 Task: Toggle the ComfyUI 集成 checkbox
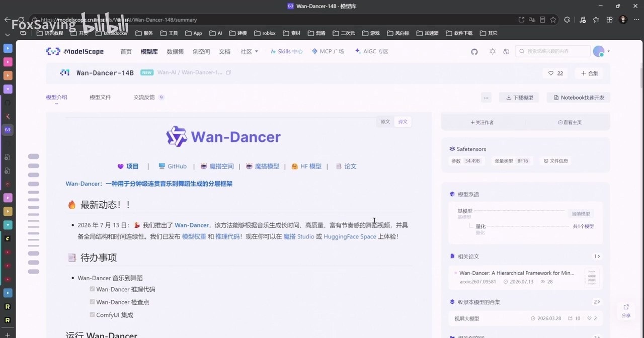tap(92, 314)
